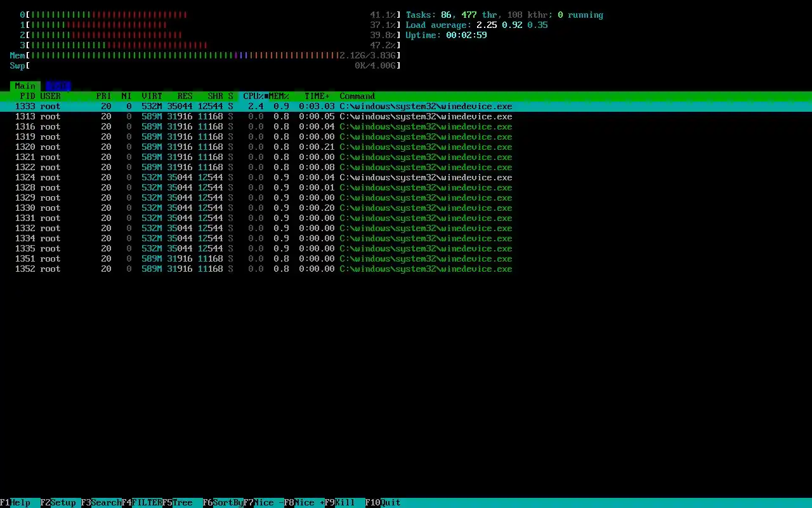Sort by MEM% column header
This screenshot has height=508, width=812.
(279, 96)
